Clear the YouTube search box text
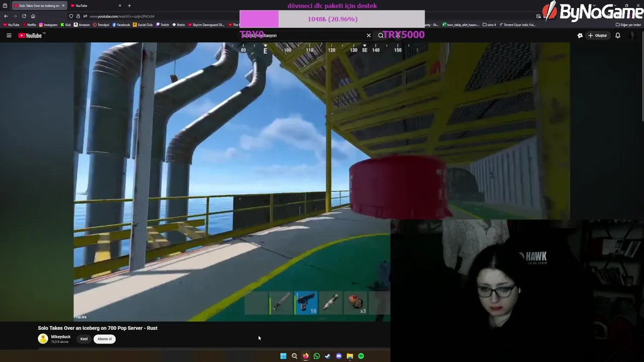This screenshot has height=362, width=644. (369, 35)
